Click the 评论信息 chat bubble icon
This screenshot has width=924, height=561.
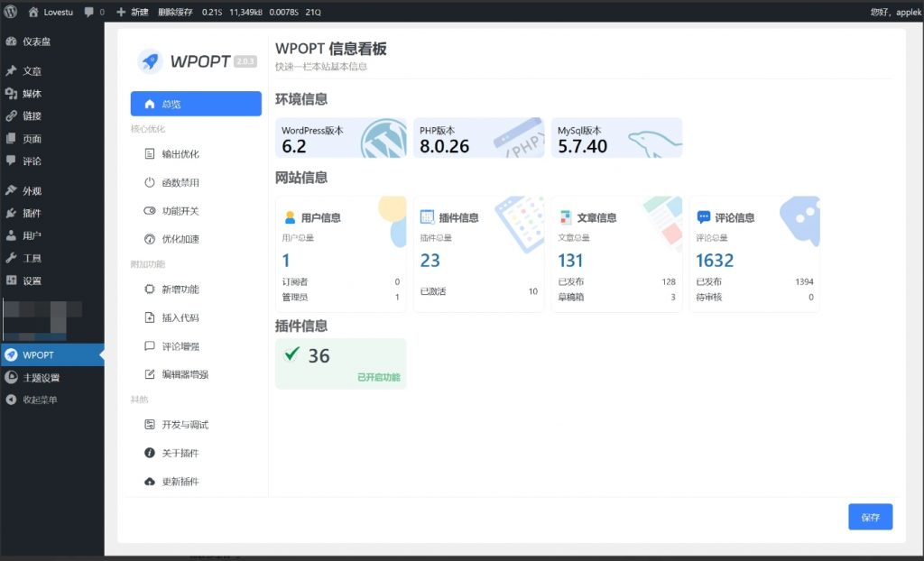[704, 217]
